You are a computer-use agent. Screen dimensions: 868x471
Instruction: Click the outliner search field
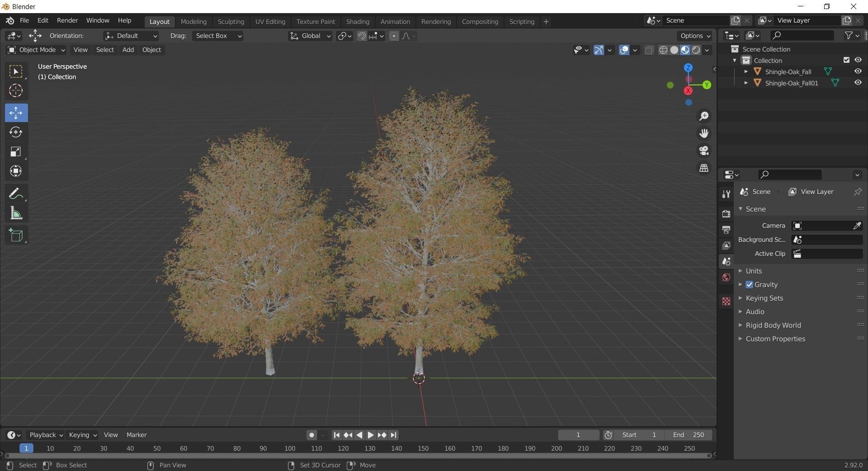802,35
